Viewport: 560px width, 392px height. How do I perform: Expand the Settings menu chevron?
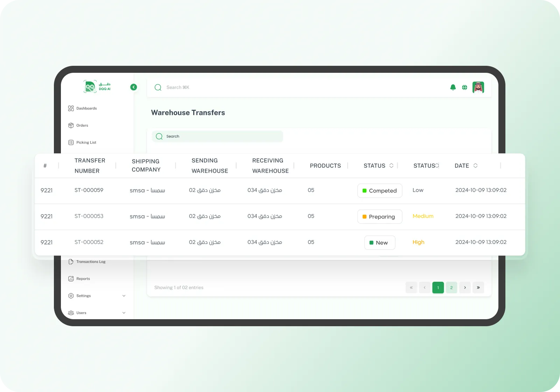[x=124, y=296]
